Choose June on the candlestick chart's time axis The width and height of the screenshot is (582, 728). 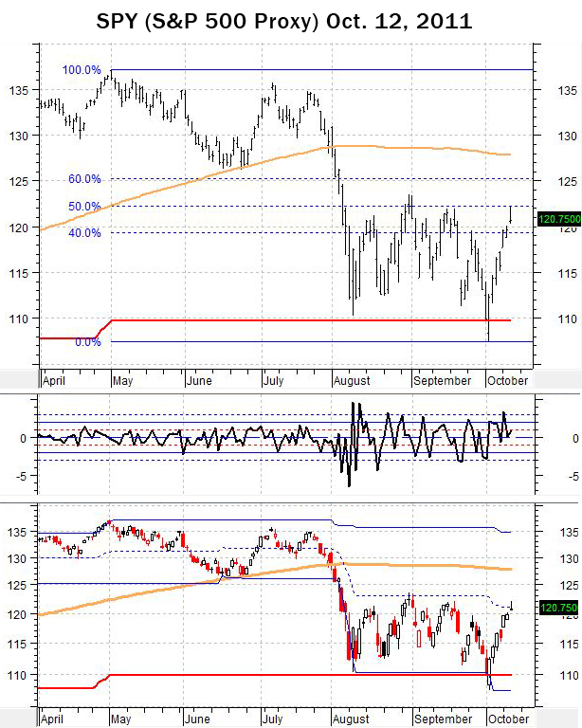click(197, 719)
